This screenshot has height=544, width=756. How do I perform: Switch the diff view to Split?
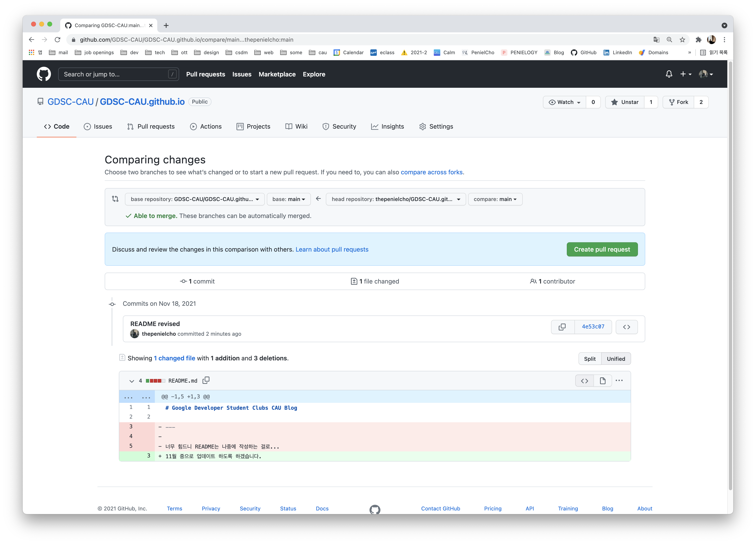(x=589, y=359)
